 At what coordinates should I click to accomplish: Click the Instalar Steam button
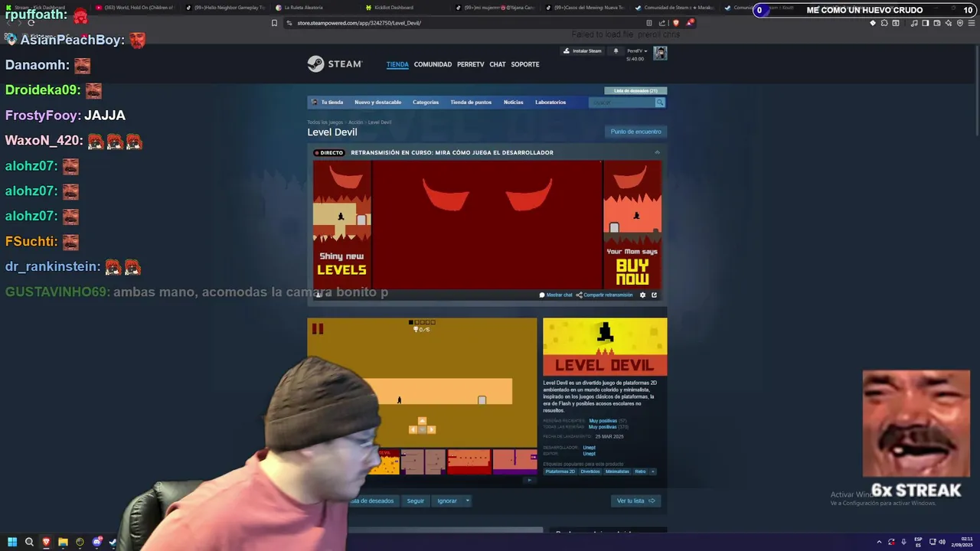click(583, 51)
